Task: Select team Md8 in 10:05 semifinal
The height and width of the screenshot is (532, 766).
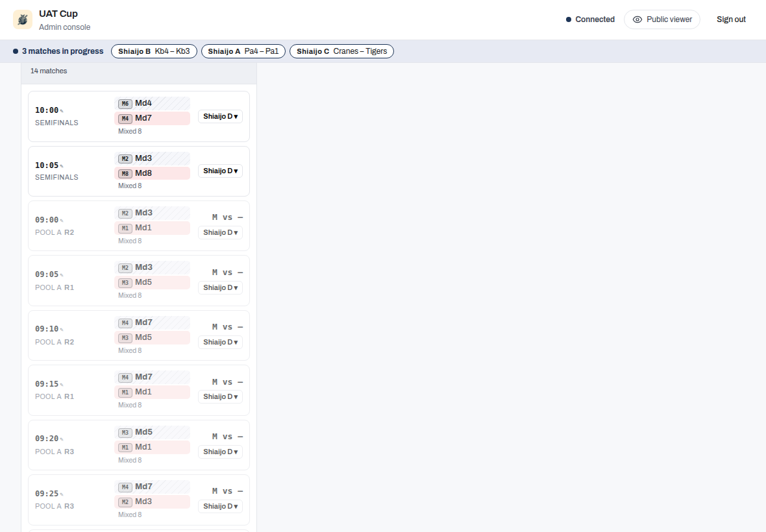Action: point(153,173)
